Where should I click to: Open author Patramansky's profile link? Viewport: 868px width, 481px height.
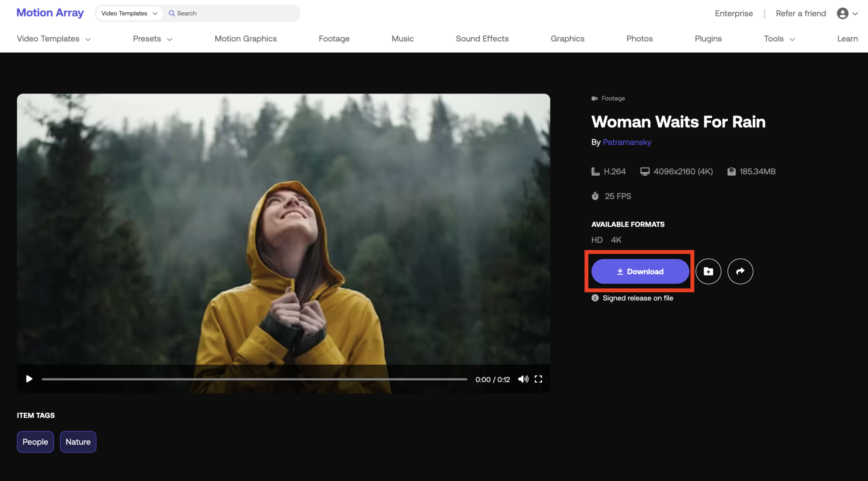(627, 142)
